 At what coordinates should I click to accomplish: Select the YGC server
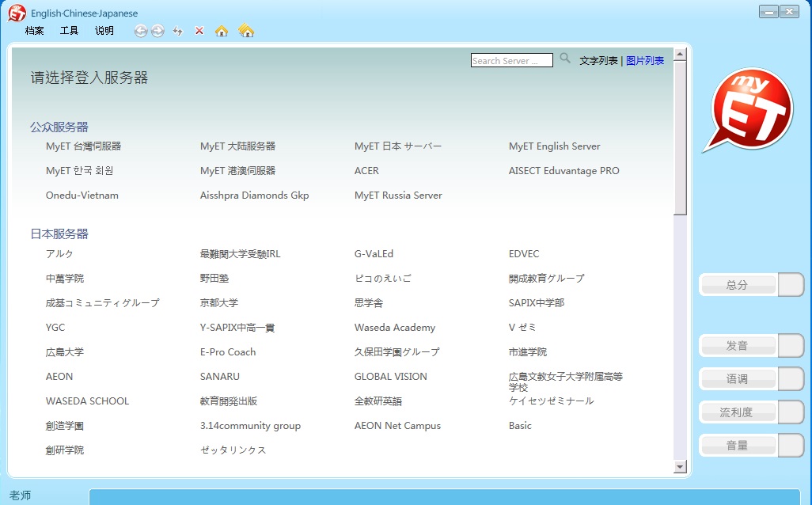pyautogui.click(x=55, y=328)
